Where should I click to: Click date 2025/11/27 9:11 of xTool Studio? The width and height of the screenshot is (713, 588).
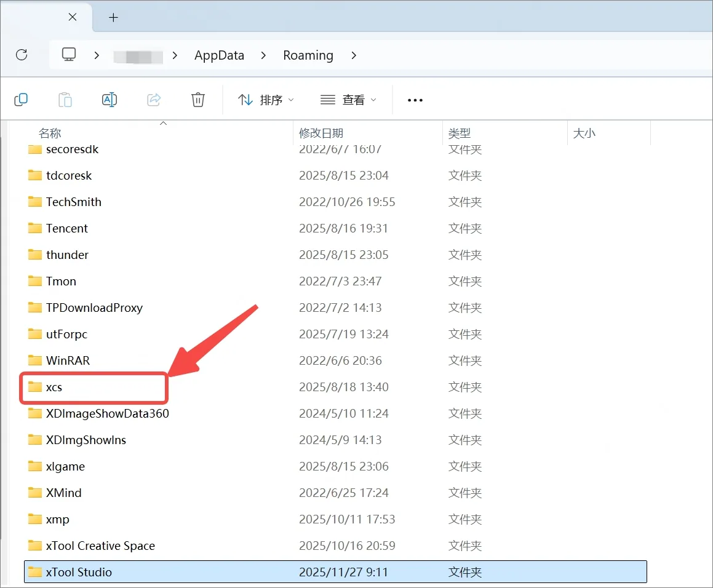[343, 572]
